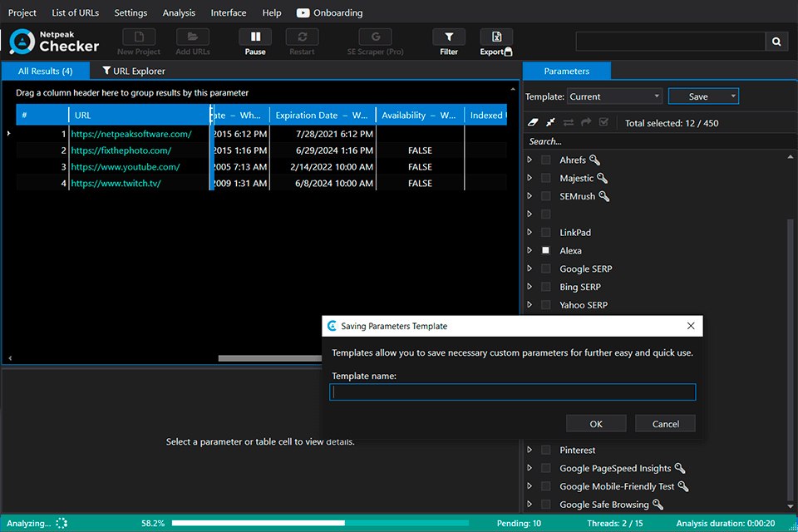Screen dimensions: 798x532
Task: Click the analyzing spinner in status bar
Action: click(x=62, y=523)
